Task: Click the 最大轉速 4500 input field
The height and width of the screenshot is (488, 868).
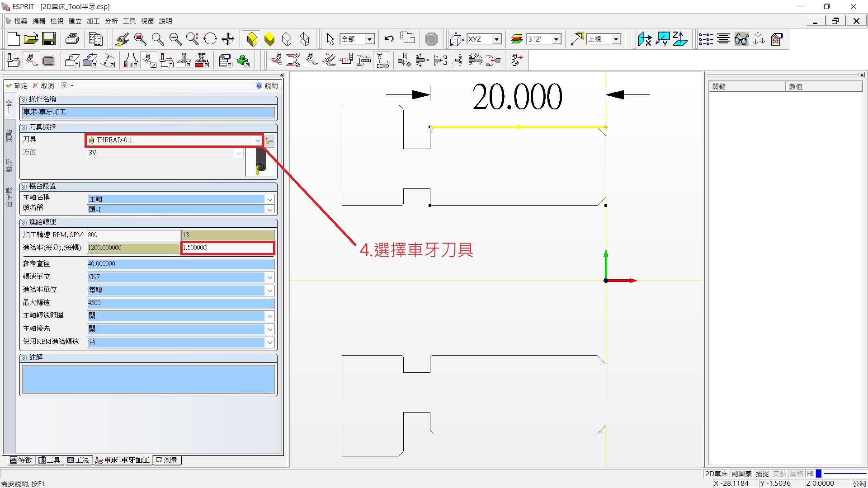Action: [x=180, y=303]
